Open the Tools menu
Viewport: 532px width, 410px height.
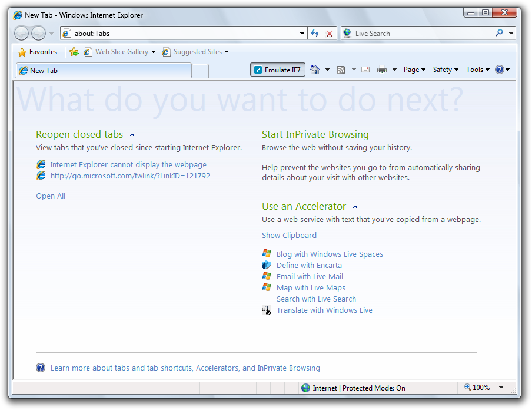pyautogui.click(x=478, y=70)
